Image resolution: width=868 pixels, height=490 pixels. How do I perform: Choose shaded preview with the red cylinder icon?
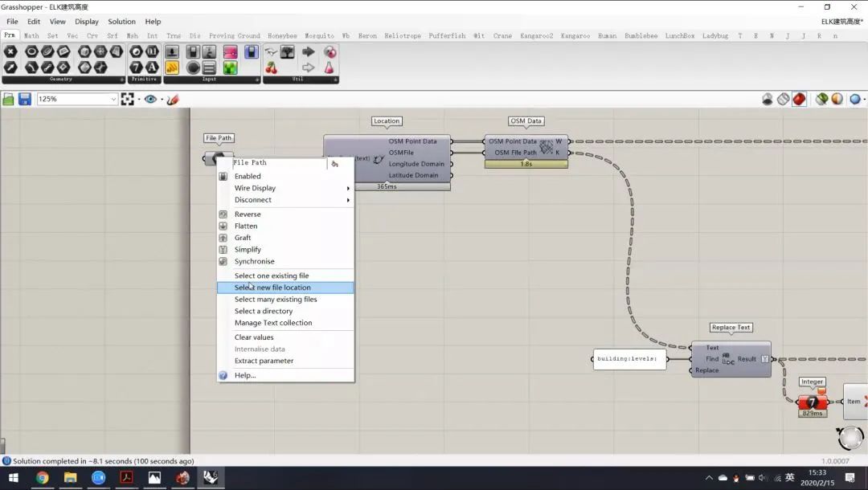(x=799, y=99)
